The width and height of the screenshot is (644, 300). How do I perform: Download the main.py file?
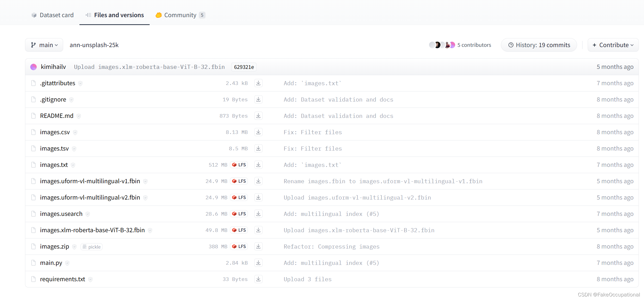[x=258, y=263]
